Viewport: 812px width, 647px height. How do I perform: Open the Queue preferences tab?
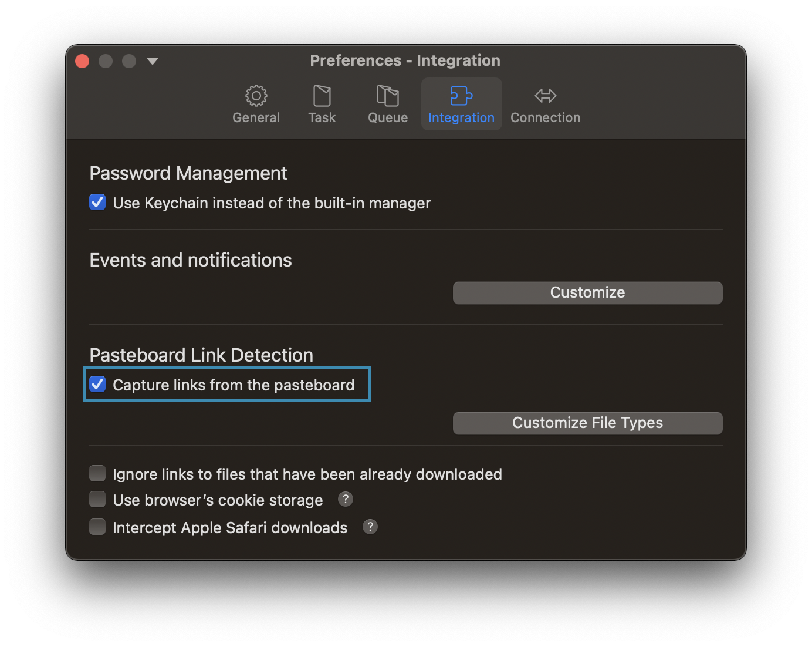(x=387, y=105)
